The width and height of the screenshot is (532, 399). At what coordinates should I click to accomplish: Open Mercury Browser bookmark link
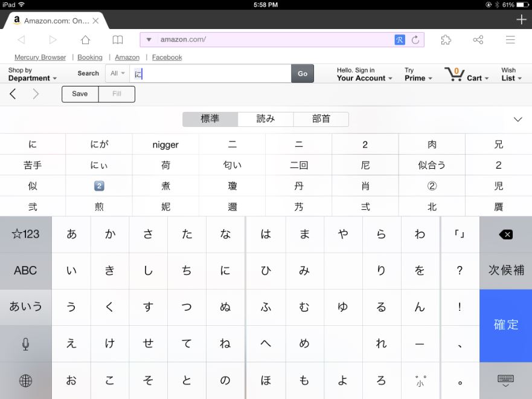40,57
